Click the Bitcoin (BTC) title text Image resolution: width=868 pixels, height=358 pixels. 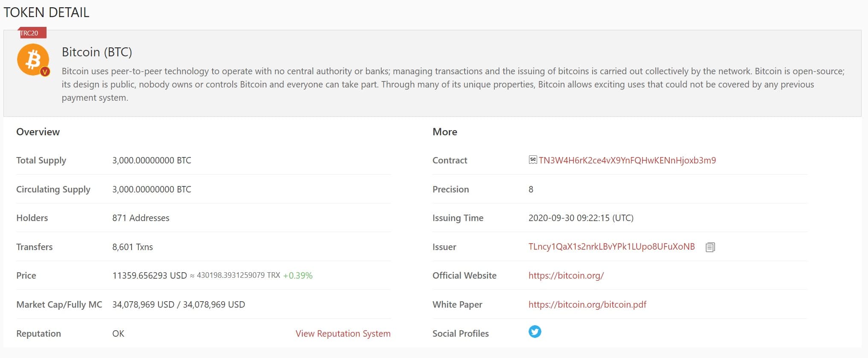(x=97, y=52)
